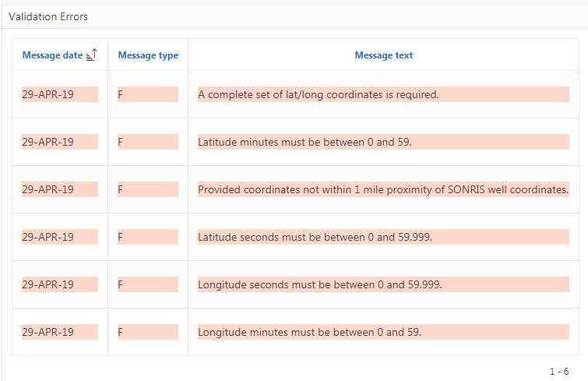The height and width of the screenshot is (381, 588).
Task: Click 'Longitude minutes must be between' message
Action: click(x=309, y=332)
